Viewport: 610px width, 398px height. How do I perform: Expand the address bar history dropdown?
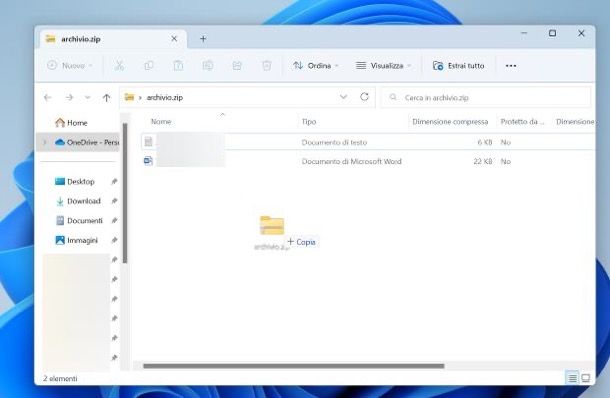[344, 97]
